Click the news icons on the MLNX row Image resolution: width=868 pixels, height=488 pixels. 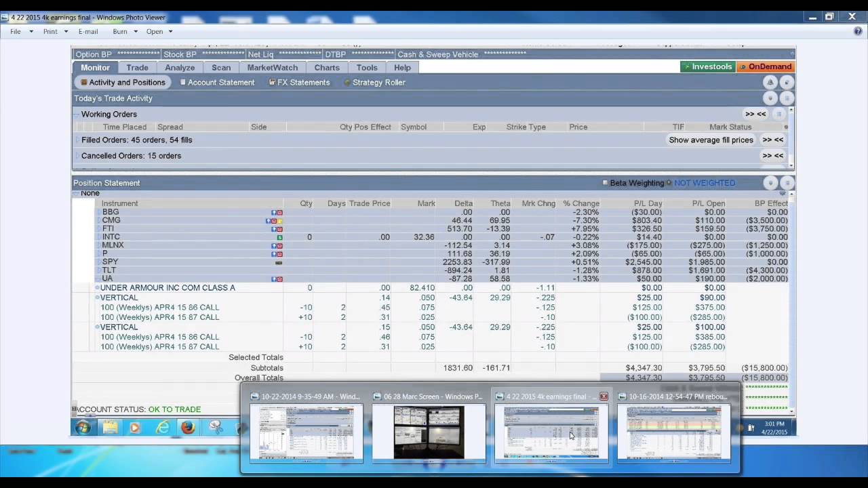pos(277,246)
